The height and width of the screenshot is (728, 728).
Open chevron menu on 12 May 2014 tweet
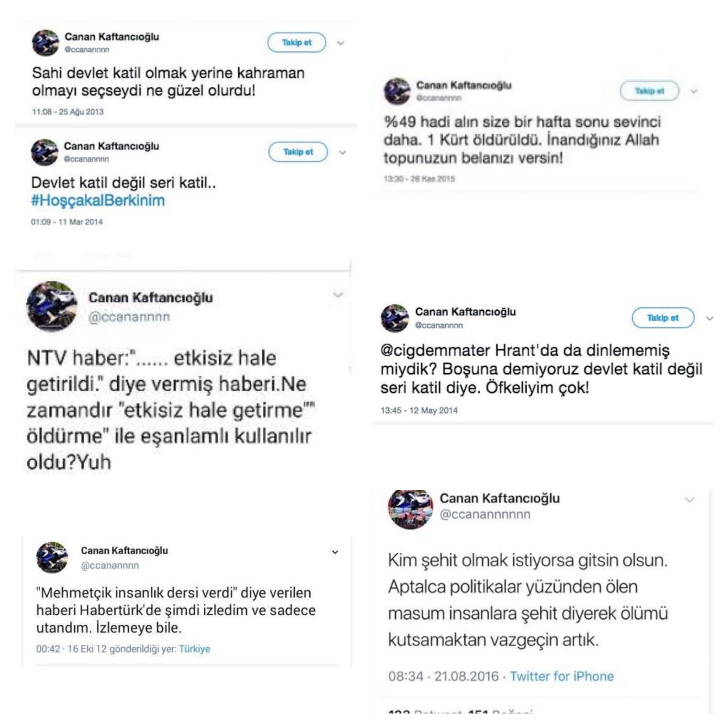tap(710, 318)
